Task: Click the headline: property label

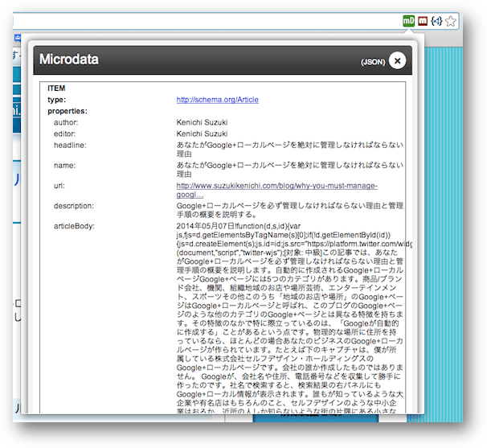Action: pyautogui.click(x=70, y=146)
